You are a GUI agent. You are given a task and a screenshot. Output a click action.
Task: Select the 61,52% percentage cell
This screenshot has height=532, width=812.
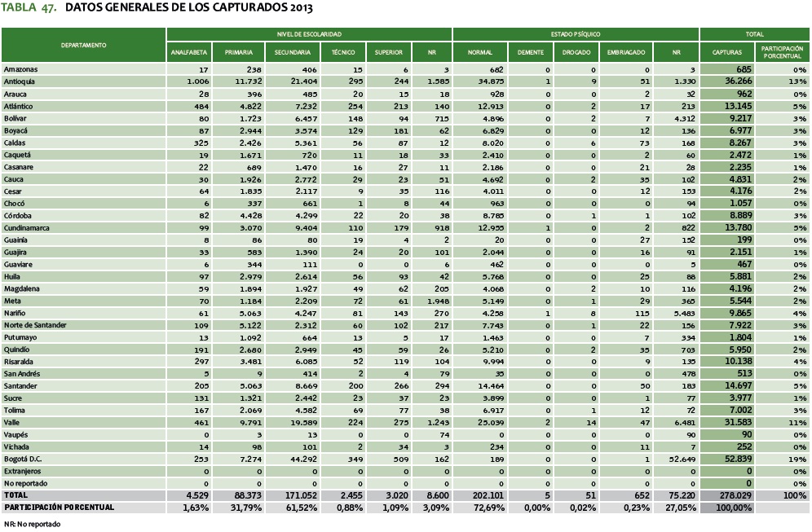tap(293, 507)
